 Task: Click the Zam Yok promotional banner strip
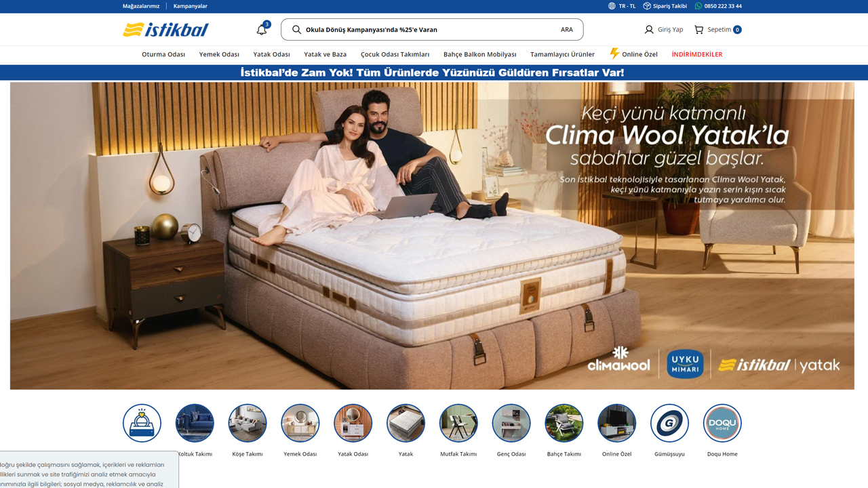[x=432, y=73]
